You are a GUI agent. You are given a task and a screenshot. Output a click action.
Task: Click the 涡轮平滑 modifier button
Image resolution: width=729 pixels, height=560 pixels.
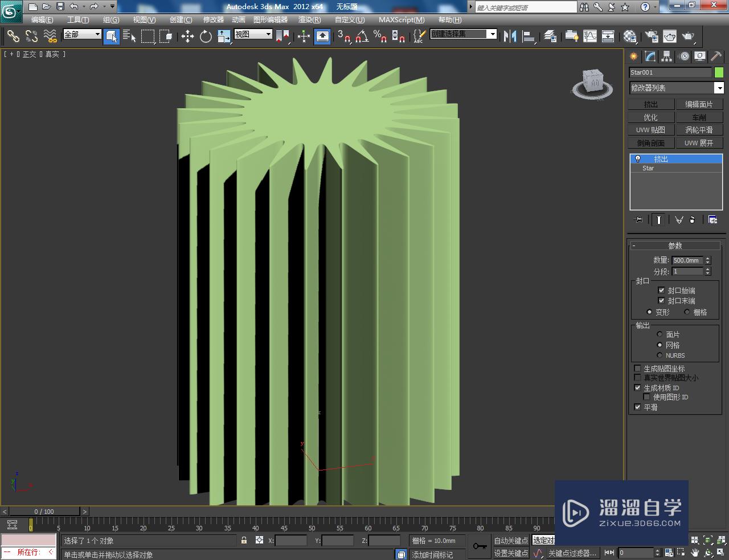[x=699, y=130]
